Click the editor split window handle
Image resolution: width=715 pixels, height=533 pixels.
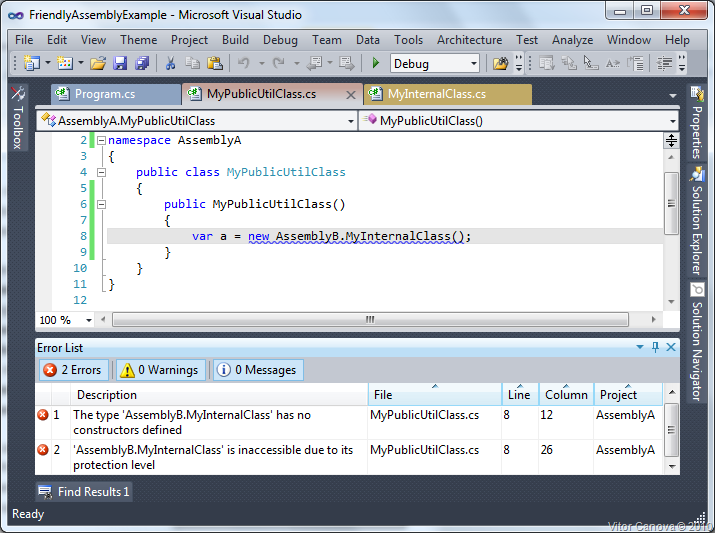click(x=671, y=140)
